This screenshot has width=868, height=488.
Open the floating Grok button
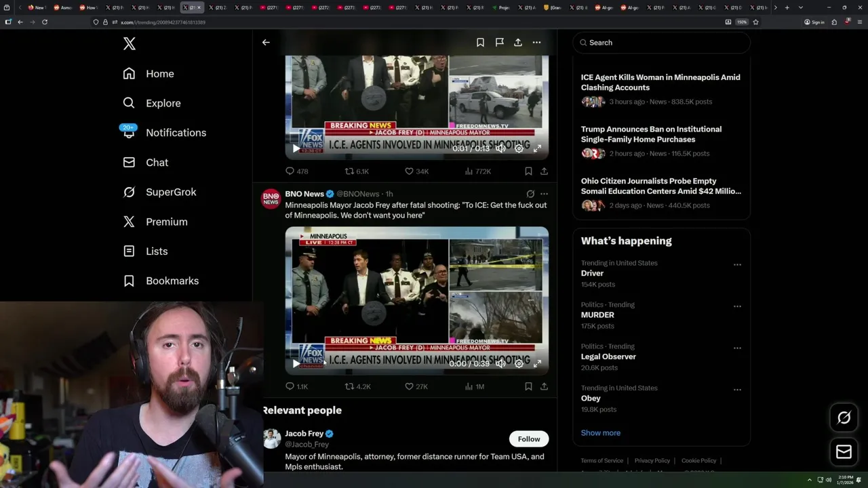pyautogui.click(x=844, y=418)
